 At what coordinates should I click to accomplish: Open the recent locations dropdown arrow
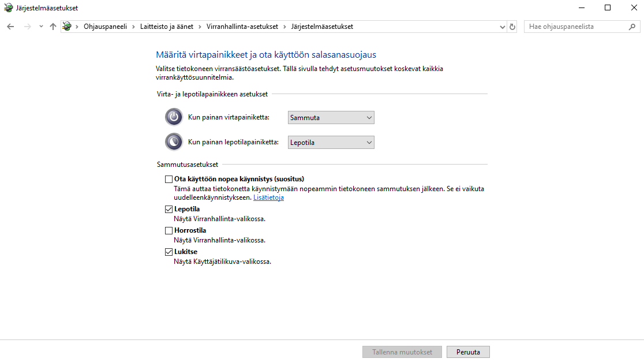(41, 27)
